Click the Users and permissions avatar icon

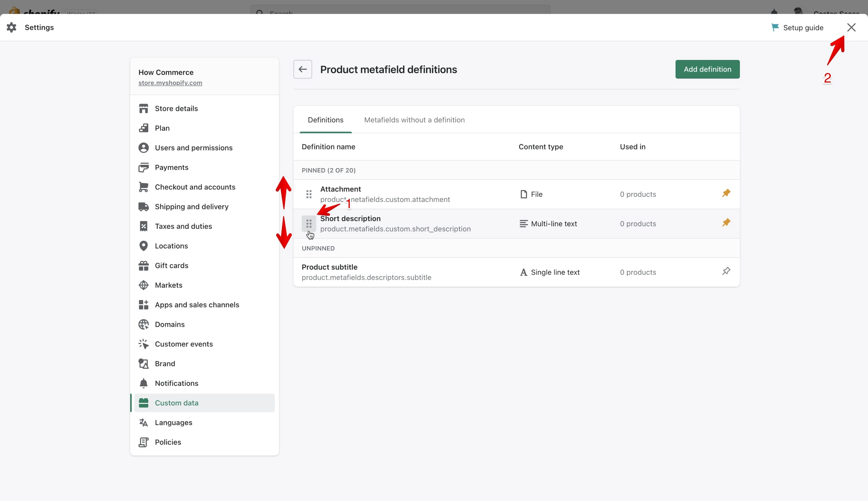point(143,148)
